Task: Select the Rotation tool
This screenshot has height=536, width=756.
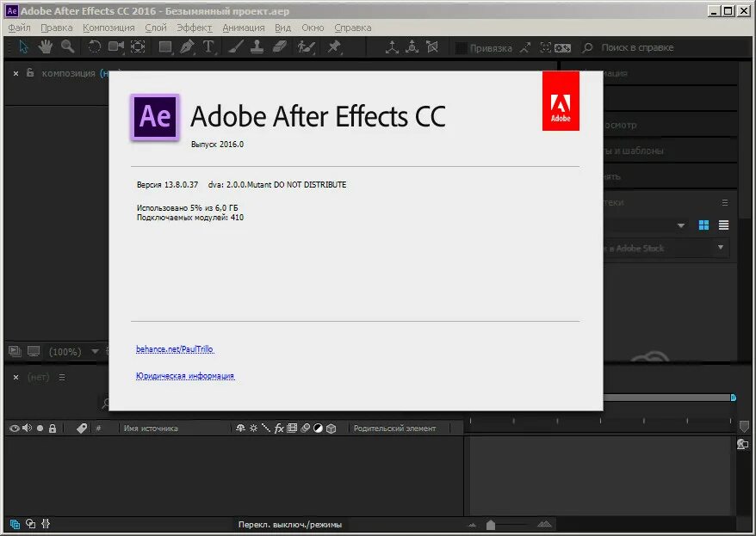Action: click(94, 46)
